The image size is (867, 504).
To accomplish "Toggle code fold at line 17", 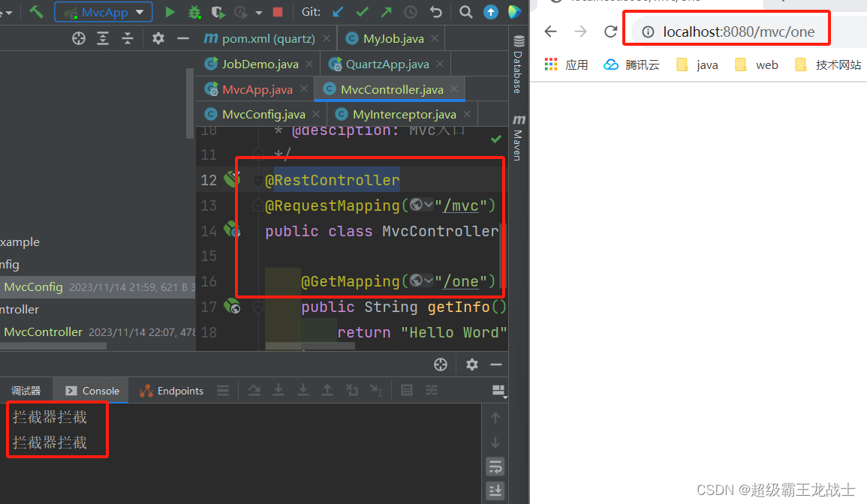I will pyautogui.click(x=257, y=307).
